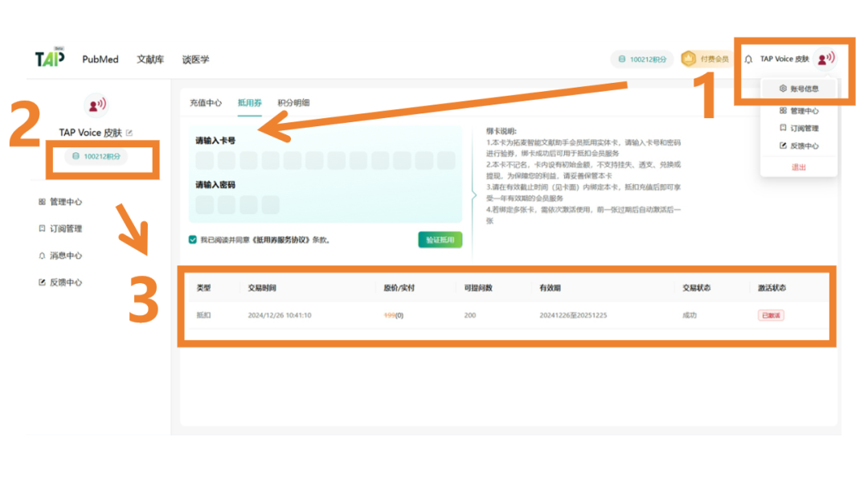Collapse the instructions panel chevron

pyautogui.click(x=474, y=195)
